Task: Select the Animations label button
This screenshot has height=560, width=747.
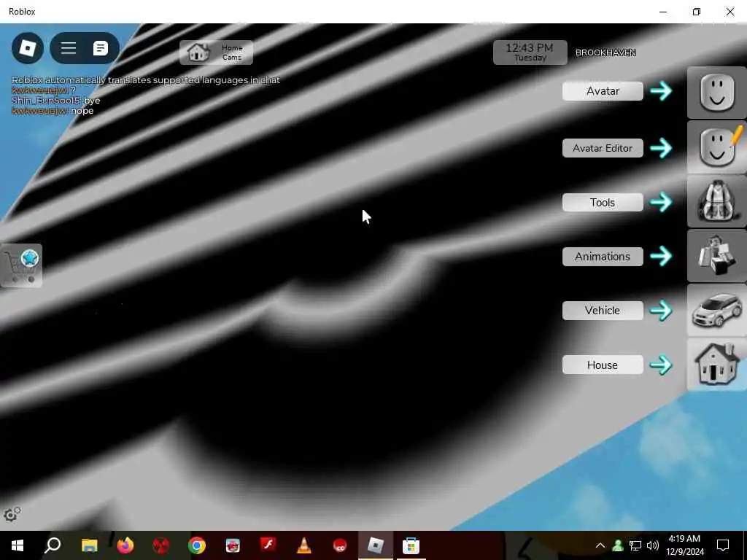Action: (603, 256)
